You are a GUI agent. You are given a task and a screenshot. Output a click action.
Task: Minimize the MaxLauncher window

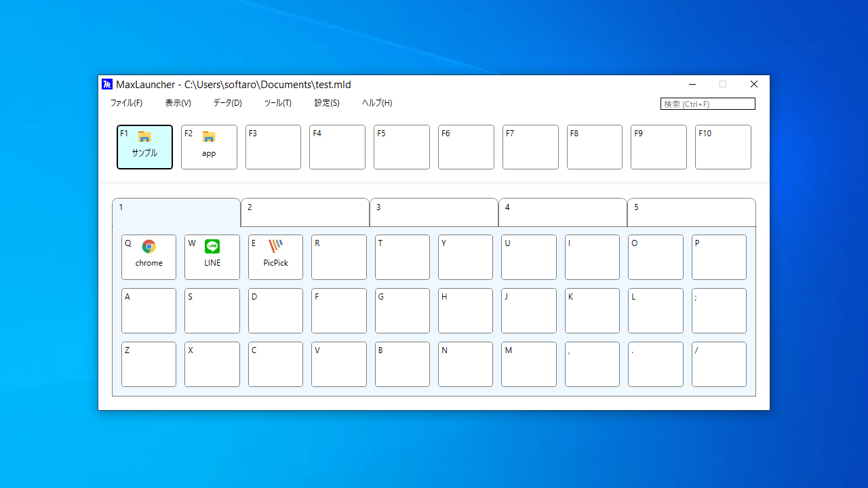pos(692,85)
